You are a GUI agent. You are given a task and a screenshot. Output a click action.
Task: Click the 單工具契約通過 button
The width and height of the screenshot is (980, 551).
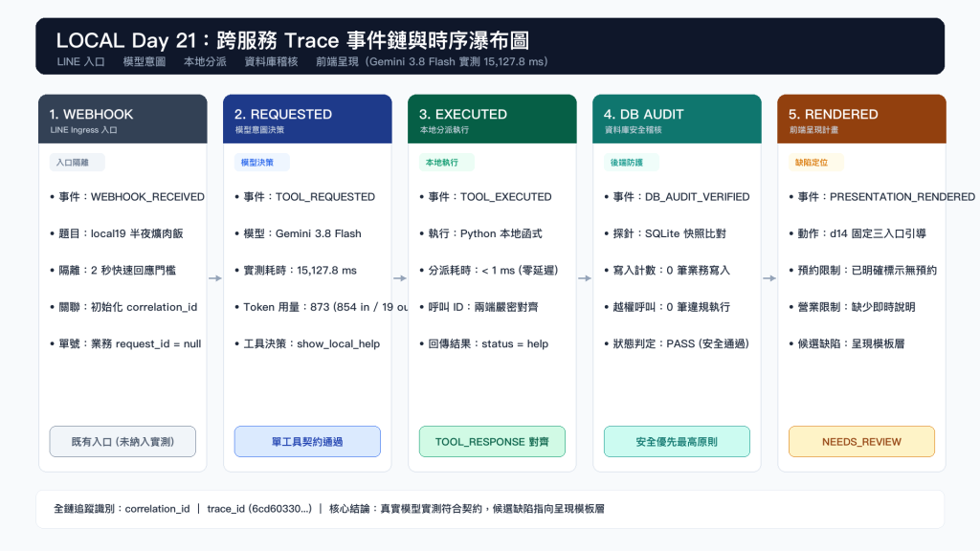click(307, 442)
